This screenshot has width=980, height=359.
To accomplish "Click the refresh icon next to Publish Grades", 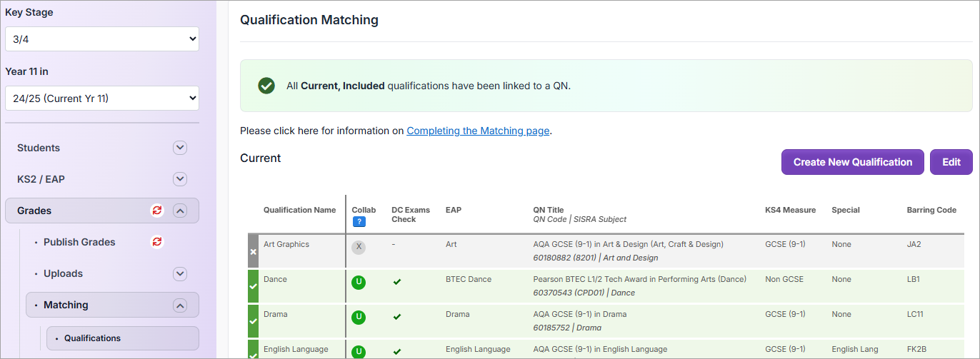I will pos(157,242).
